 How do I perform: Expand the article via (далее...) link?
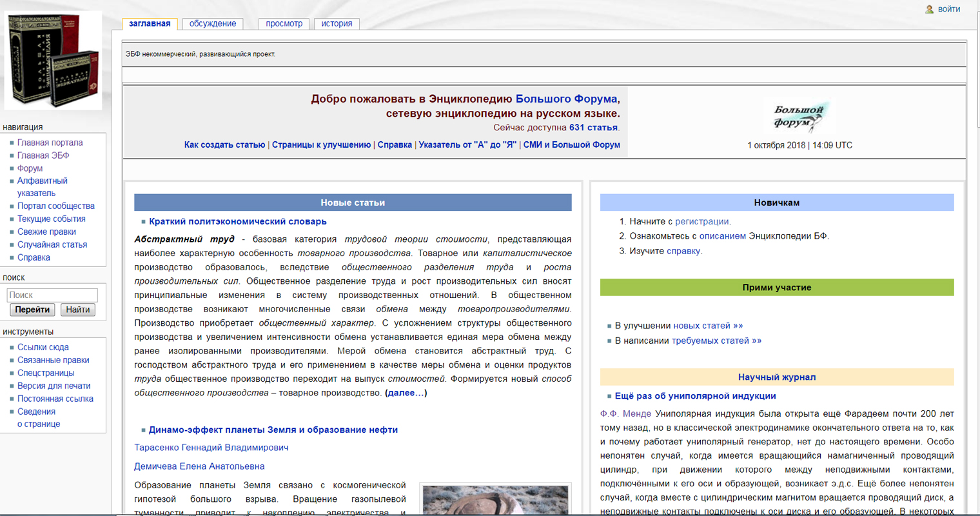click(406, 393)
